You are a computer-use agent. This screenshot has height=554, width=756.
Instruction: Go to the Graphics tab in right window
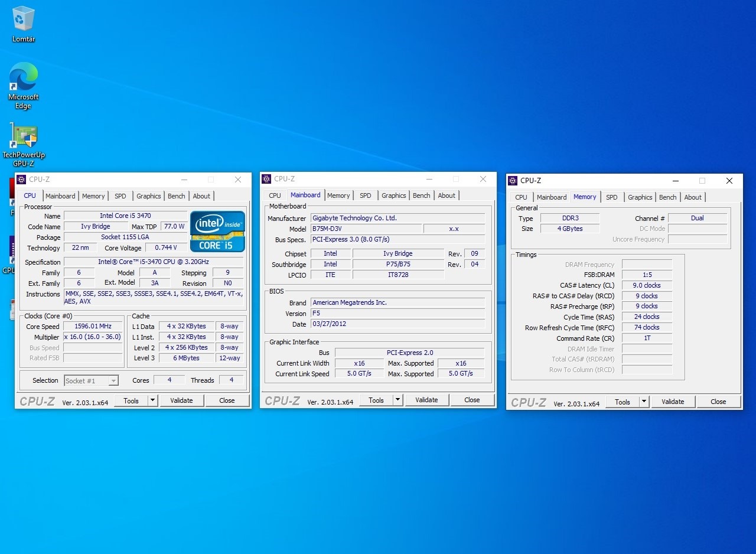pos(640,197)
